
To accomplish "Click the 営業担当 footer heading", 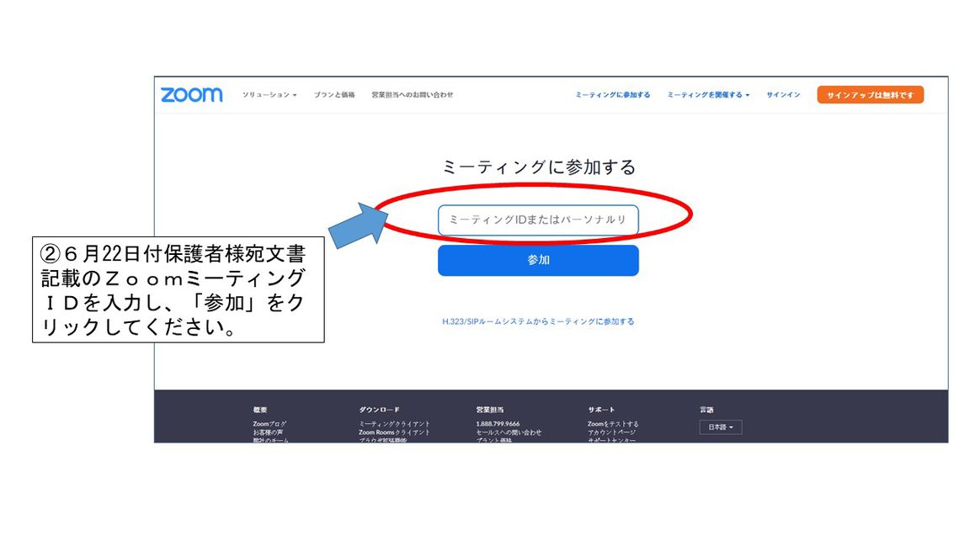I will pos(489,410).
